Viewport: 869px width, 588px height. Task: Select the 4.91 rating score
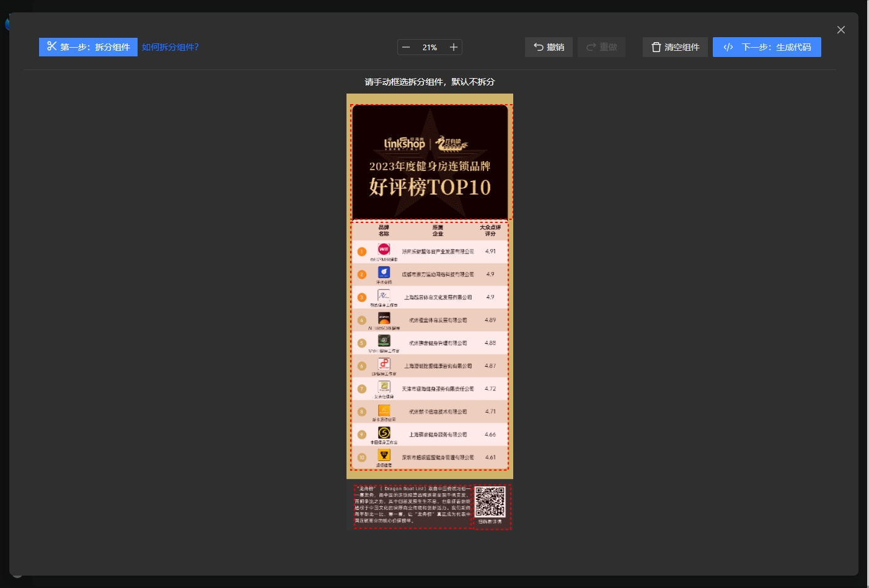[x=490, y=252]
